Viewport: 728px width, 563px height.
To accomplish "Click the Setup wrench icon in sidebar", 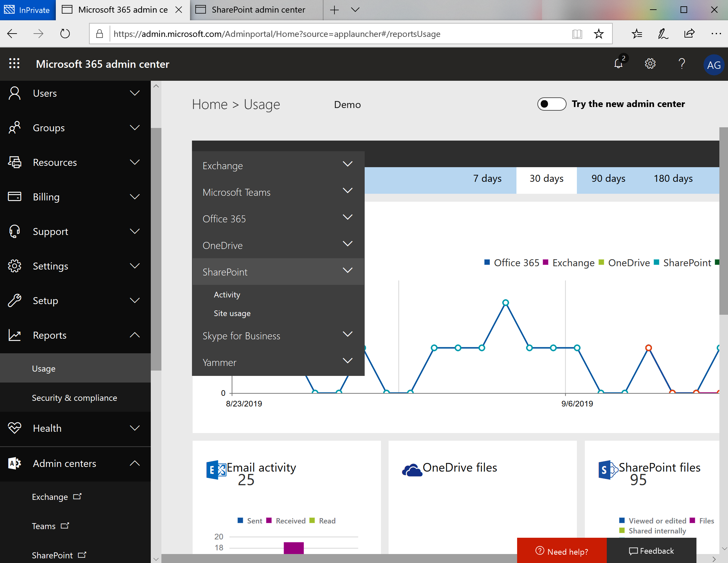I will (15, 300).
